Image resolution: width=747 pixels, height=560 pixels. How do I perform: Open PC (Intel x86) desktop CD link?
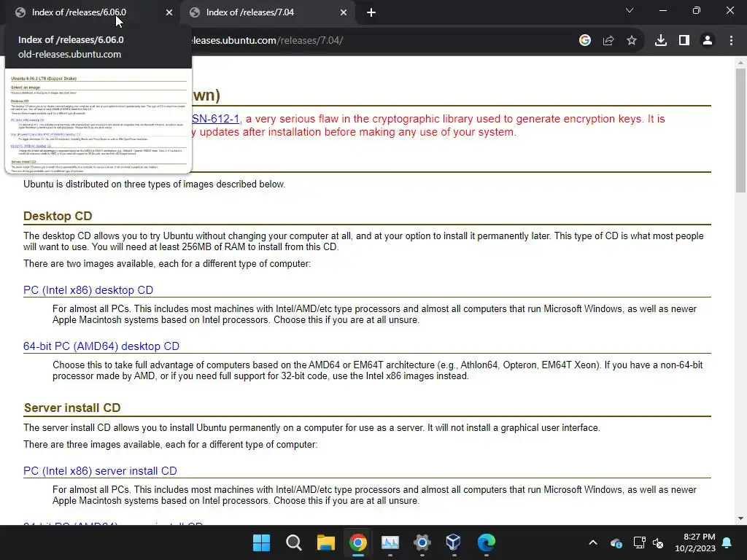coord(88,290)
